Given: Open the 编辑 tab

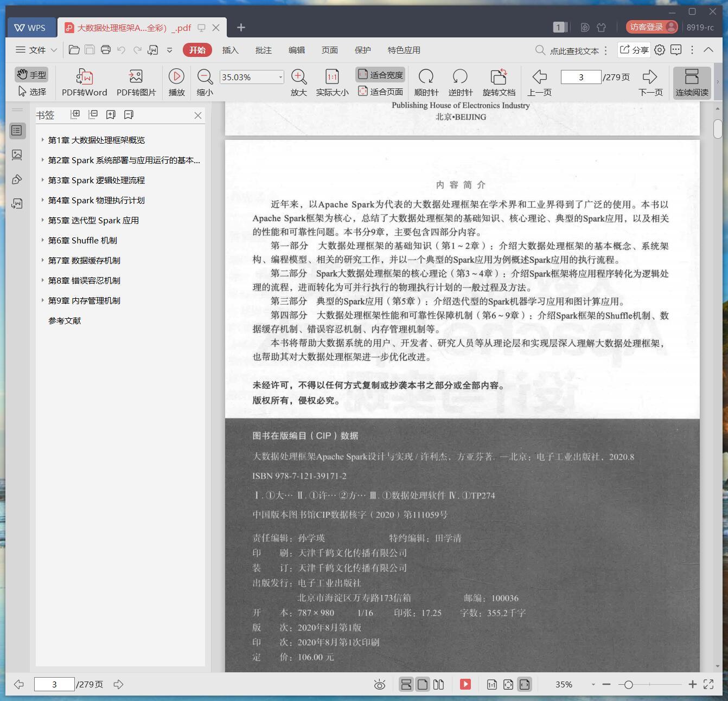Looking at the screenshot, I should [296, 50].
